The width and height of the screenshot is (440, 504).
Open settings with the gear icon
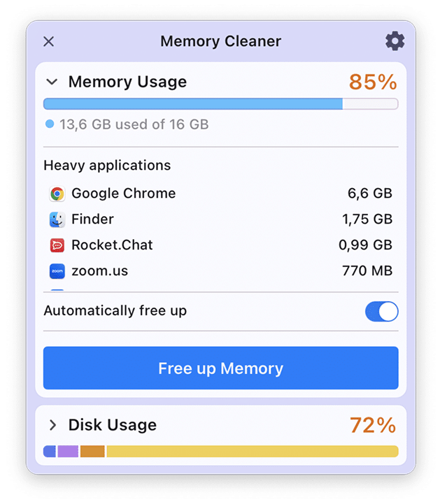[395, 41]
